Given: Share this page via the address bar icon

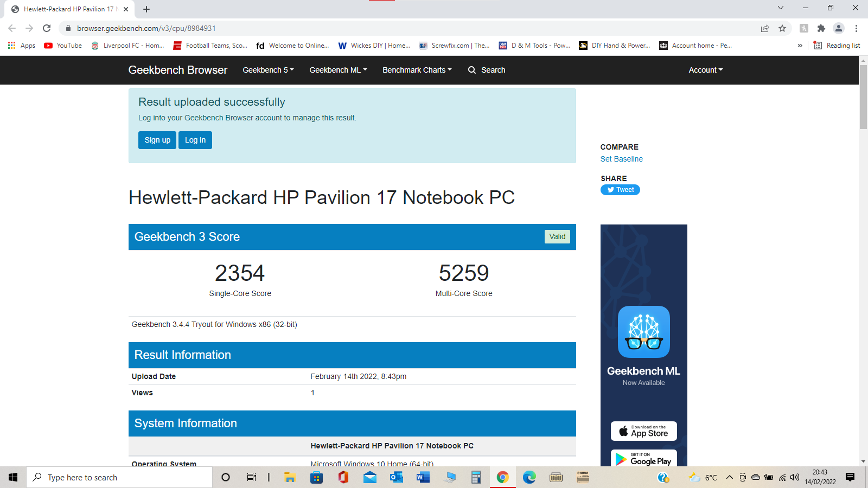Looking at the screenshot, I should (765, 28).
